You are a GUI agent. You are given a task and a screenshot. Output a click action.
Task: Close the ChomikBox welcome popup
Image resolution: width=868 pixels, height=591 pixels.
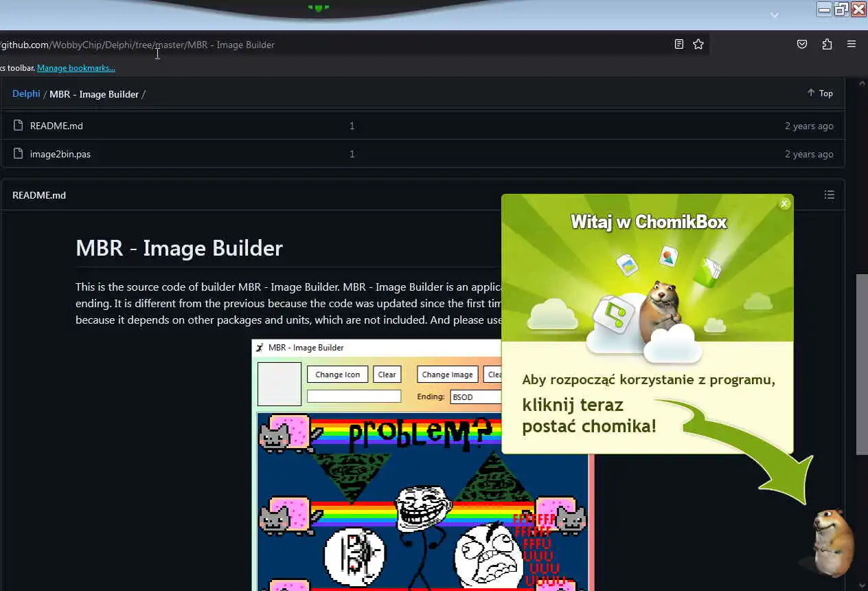(785, 203)
